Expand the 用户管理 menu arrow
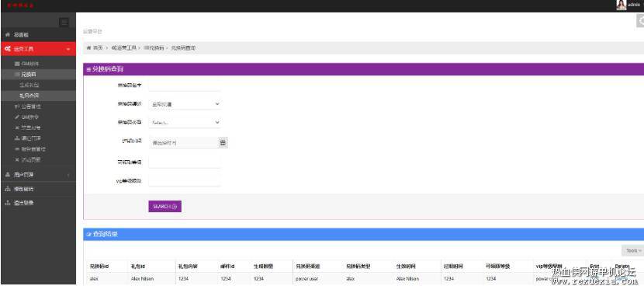This screenshot has height=293, width=644. 68,175
